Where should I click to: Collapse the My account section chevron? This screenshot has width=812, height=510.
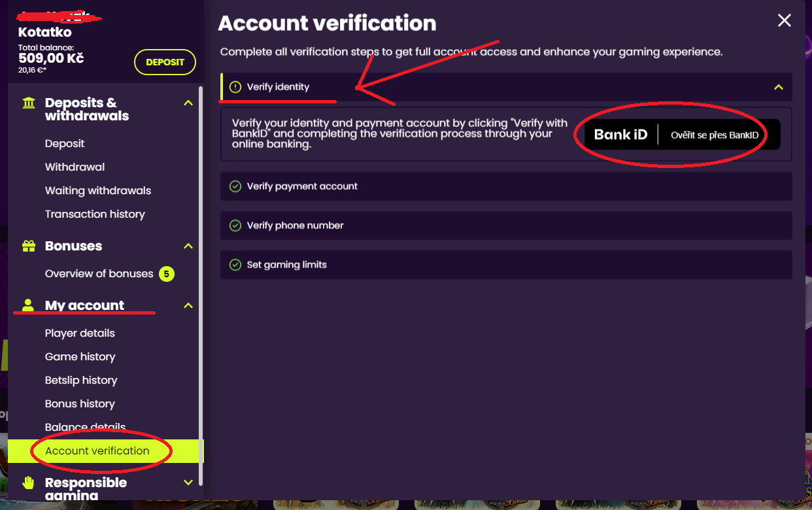click(188, 305)
